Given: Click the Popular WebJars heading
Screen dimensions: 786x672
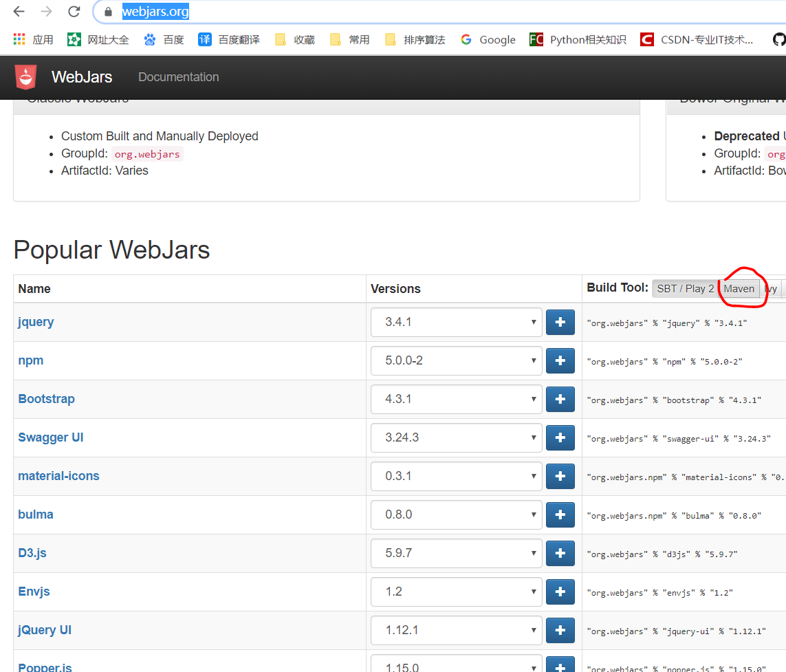Looking at the screenshot, I should [x=112, y=250].
